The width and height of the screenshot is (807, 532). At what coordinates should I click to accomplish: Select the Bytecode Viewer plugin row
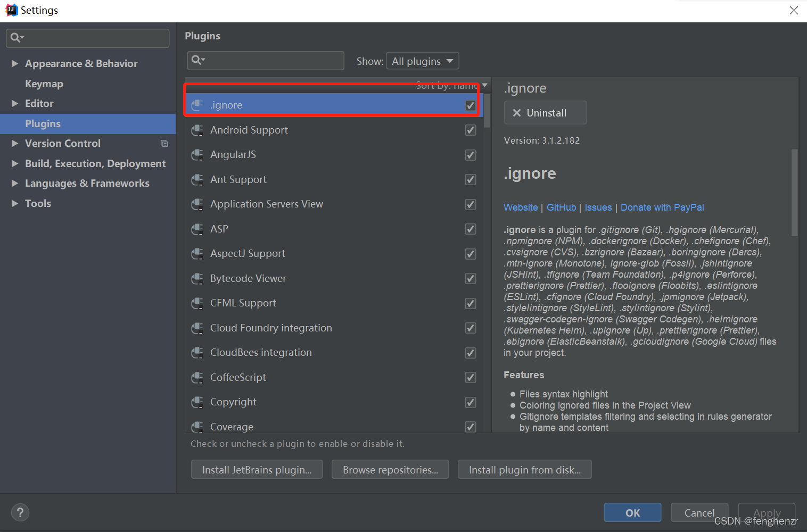click(334, 279)
